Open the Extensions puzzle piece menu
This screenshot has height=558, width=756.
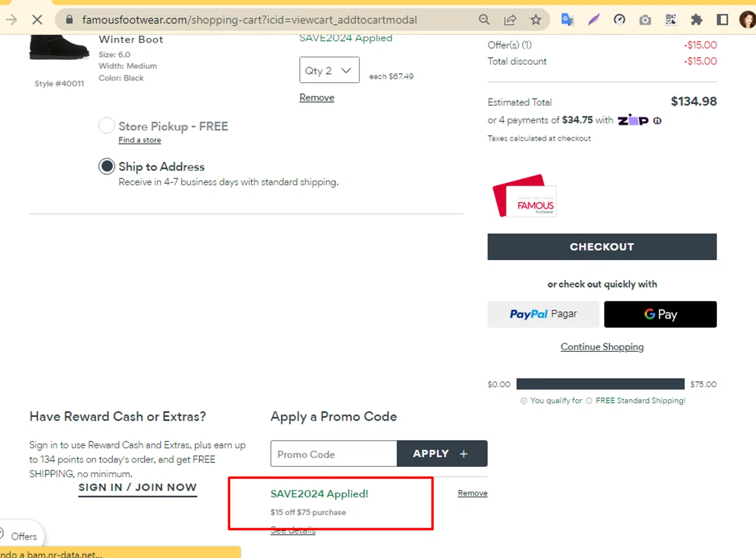697,20
